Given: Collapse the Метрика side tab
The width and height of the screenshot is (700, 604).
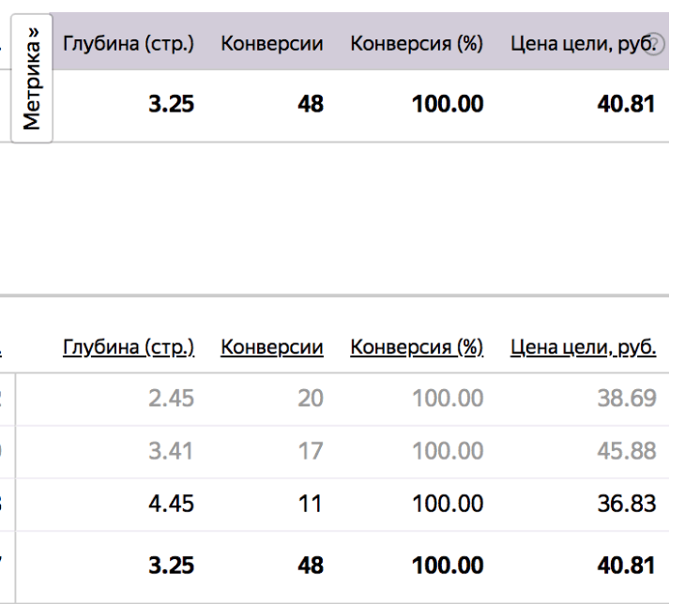Looking at the screenshot, I should 32,79.
